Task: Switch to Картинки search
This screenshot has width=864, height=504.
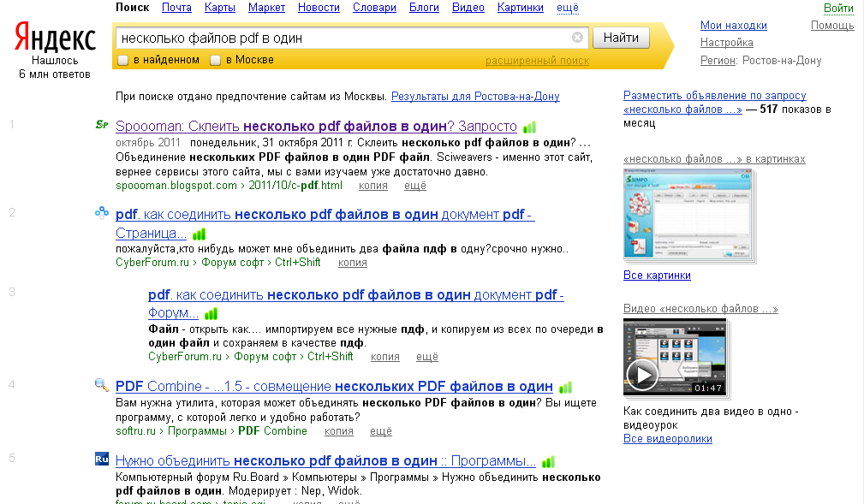Action: pos(520,8)
